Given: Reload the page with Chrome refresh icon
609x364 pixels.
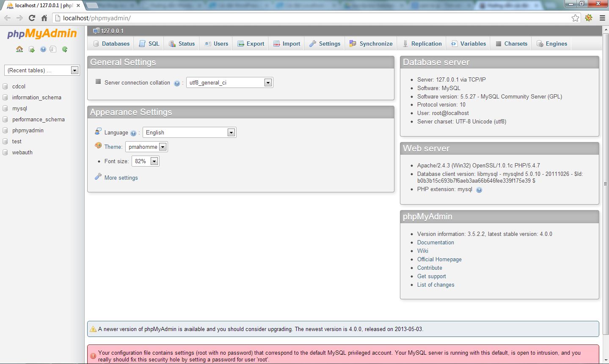Looking at the screenshot, I should (x=32, y=18).
